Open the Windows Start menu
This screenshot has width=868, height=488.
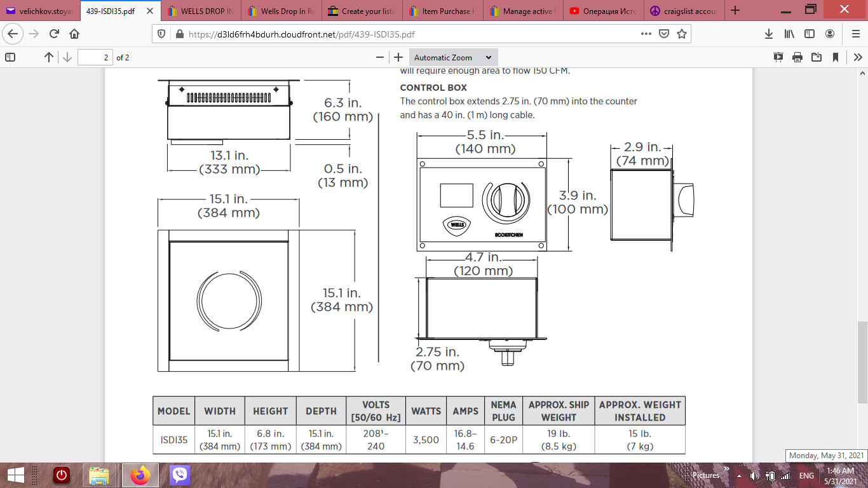[x=15, y=475]
